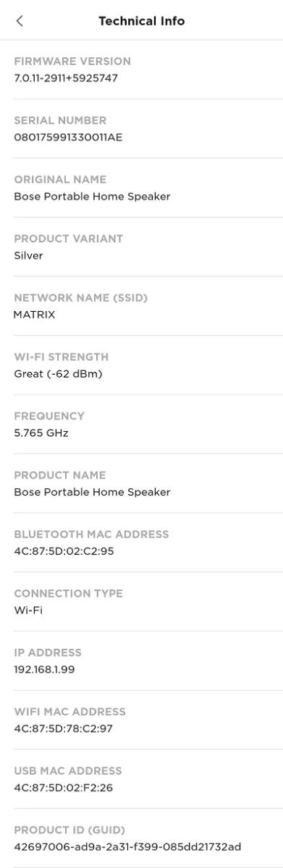The image size is (283, 868).
Task: Tap the 5.765 GHz frequency value
Action: pyautogui.click(x=41, y=433)
